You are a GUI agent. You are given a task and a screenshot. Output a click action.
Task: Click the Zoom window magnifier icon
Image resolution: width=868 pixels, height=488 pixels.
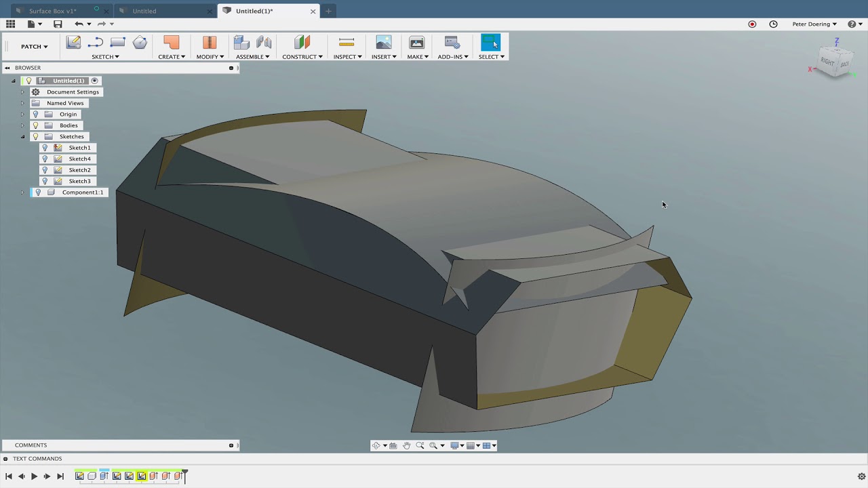click(420, 445)
